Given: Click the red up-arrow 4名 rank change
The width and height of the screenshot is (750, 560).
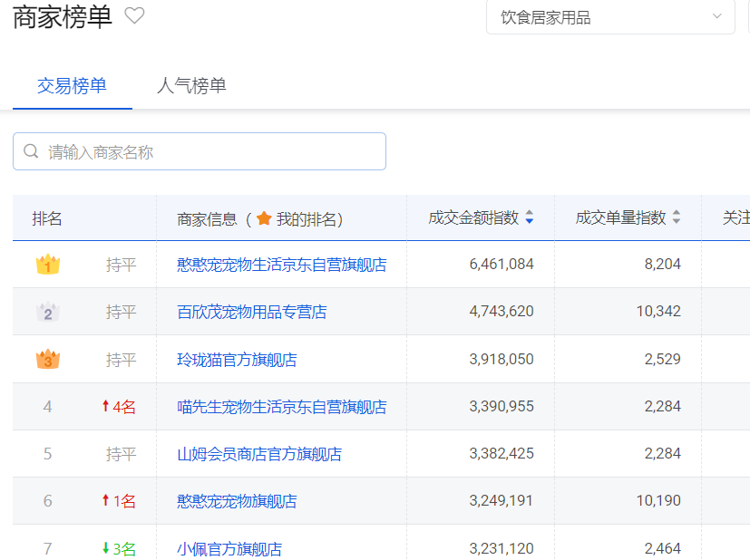Looking at the screenshot, I should click(119, 407).
